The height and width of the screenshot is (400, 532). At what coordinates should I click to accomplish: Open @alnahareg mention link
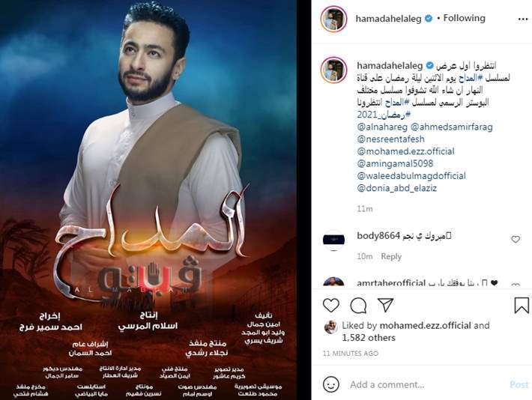coord(382,127)
